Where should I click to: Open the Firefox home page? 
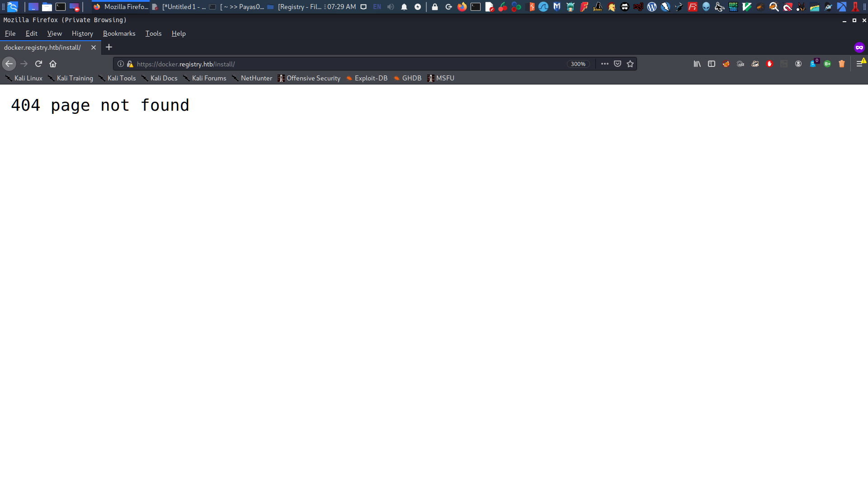tap(53, 64)
